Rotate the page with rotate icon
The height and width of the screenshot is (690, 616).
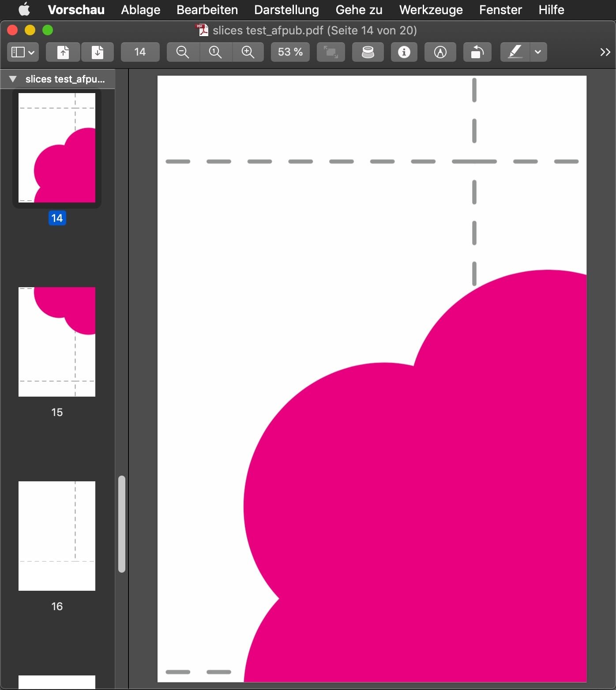(x=477, y=52)
